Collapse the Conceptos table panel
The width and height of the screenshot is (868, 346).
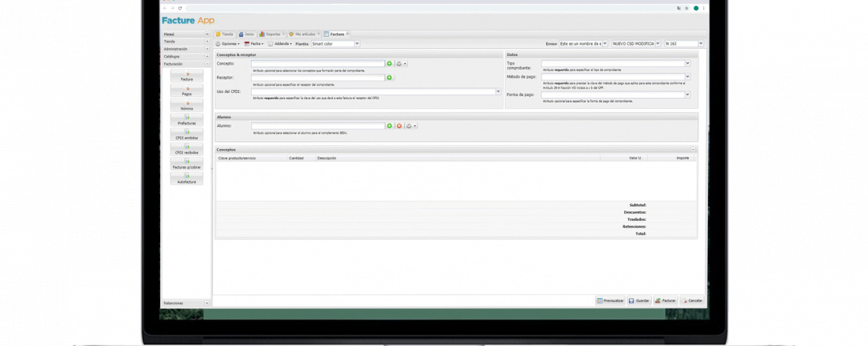click(x=693, y=149)
